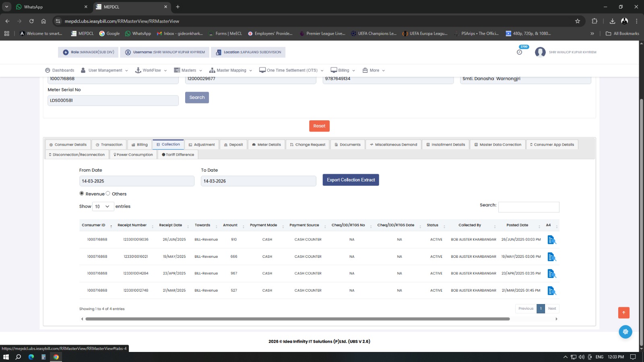The width and height of the screenshot is (644, 362).
Task: Select the Revenue radio button
Action: 82,193
